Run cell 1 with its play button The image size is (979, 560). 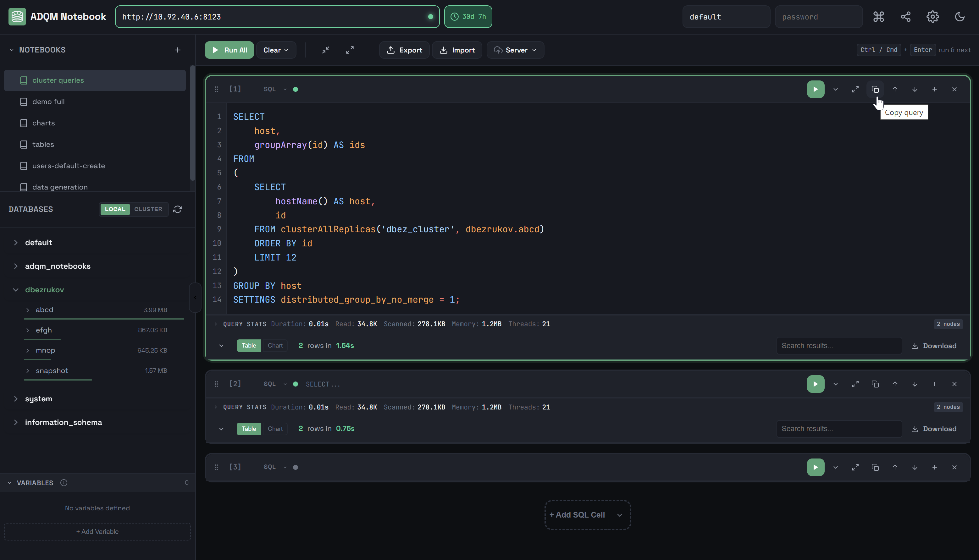pyautogui.click(x=815, y=89)
